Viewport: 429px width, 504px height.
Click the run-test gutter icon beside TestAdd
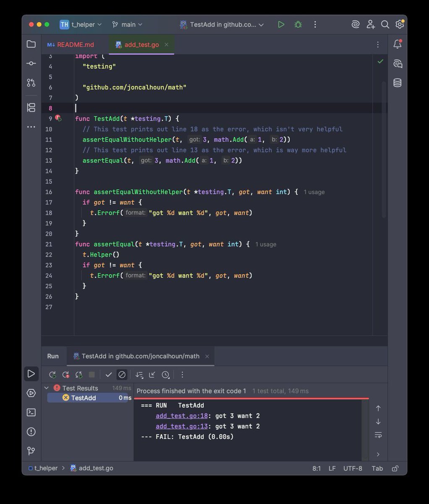tap(58, 118)
